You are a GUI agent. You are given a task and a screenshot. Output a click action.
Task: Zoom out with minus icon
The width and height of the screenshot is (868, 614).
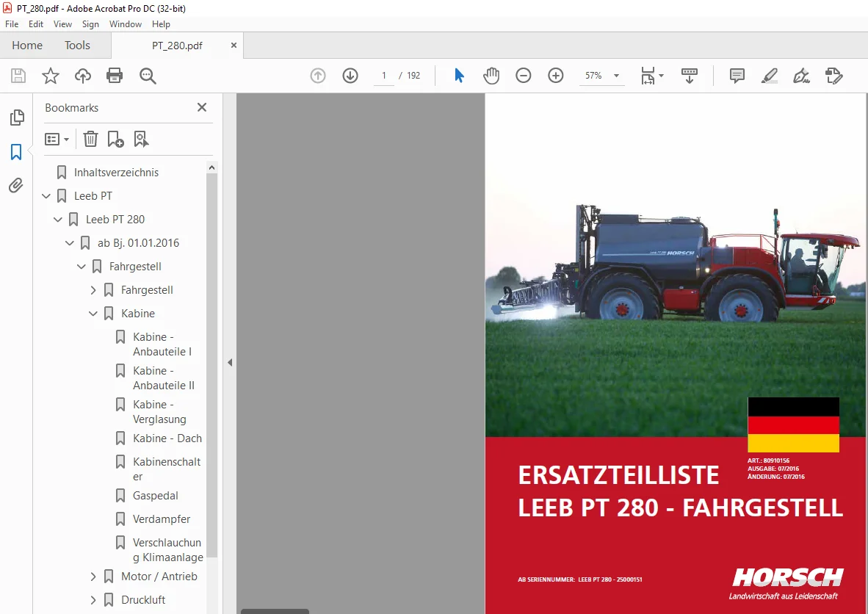click(523, 76)
